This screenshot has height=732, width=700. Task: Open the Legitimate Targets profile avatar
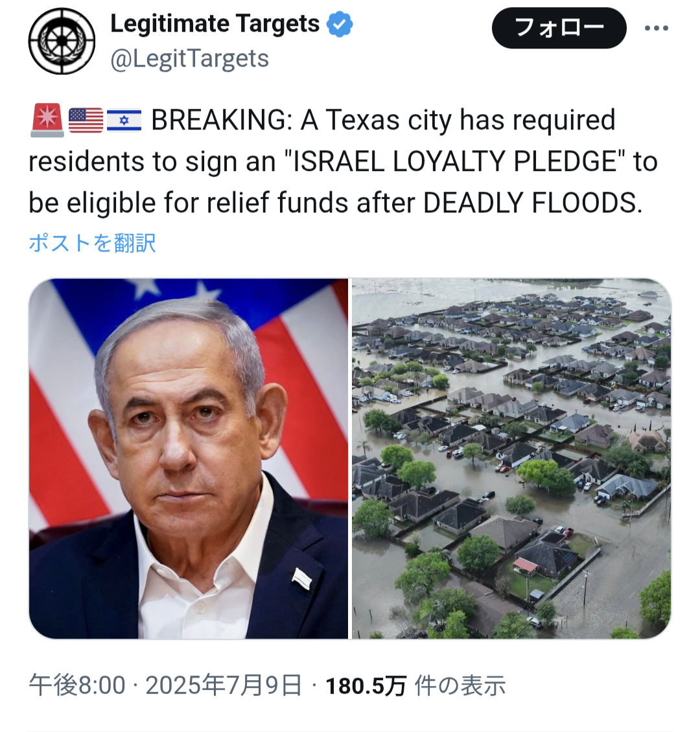(x=62, y=41)
